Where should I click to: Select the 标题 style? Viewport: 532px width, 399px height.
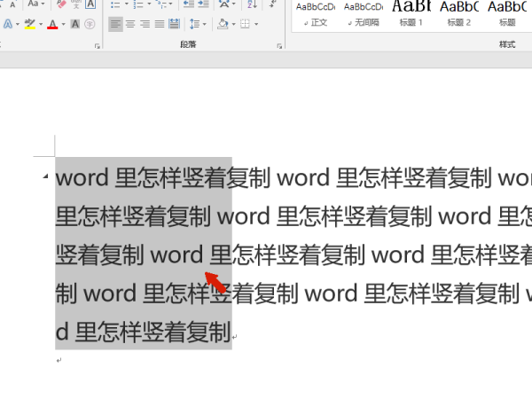(507, 15)
